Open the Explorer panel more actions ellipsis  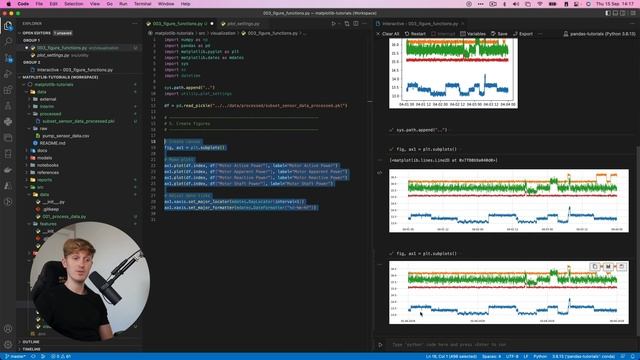point(135,24)
